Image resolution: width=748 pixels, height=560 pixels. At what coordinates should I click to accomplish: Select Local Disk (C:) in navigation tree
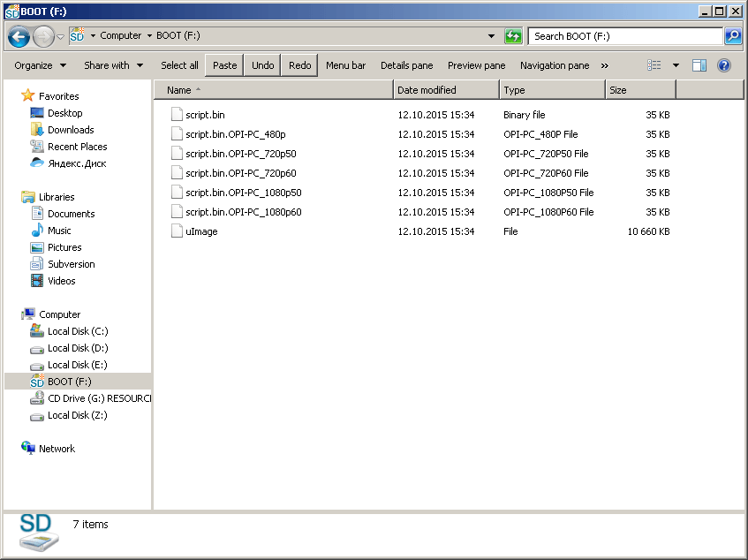point(78,331)
